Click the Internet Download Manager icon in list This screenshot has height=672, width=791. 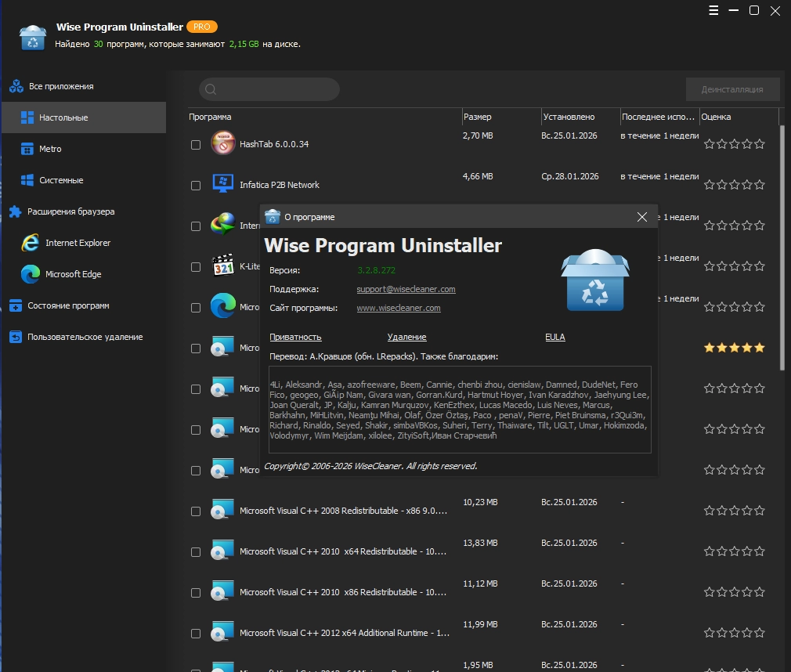click(223, 224)
